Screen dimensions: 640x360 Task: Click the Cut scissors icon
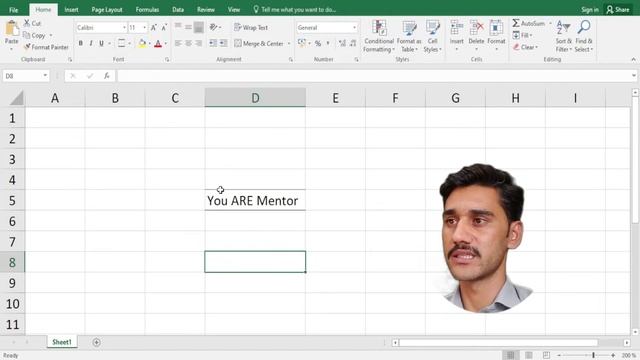(27, 23)
